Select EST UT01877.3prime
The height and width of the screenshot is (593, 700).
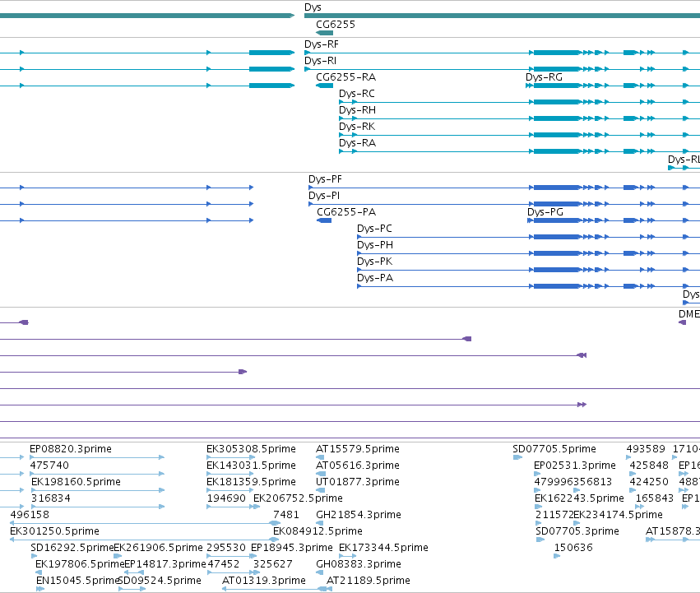[x=358, y=482]
